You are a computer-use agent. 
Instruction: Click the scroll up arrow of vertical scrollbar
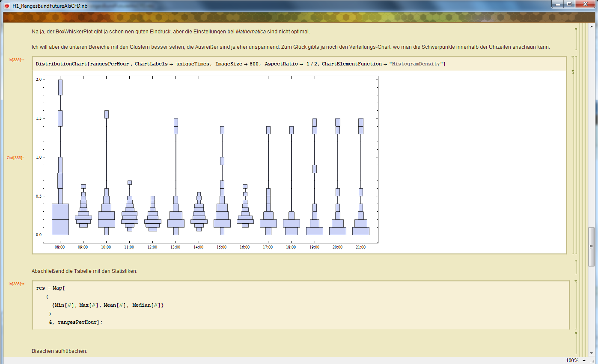point(592,27)
